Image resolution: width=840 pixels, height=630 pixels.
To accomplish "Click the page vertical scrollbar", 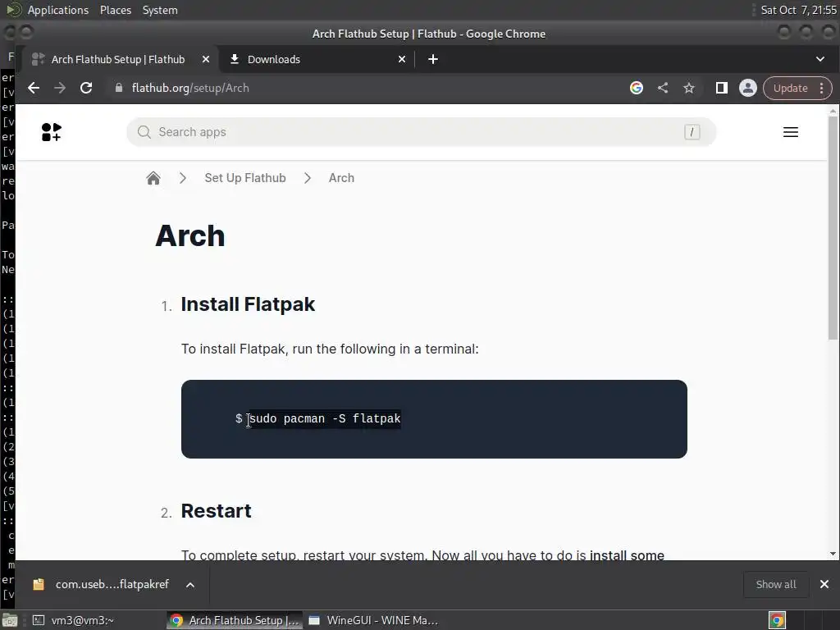I will [x=833, y=228].
